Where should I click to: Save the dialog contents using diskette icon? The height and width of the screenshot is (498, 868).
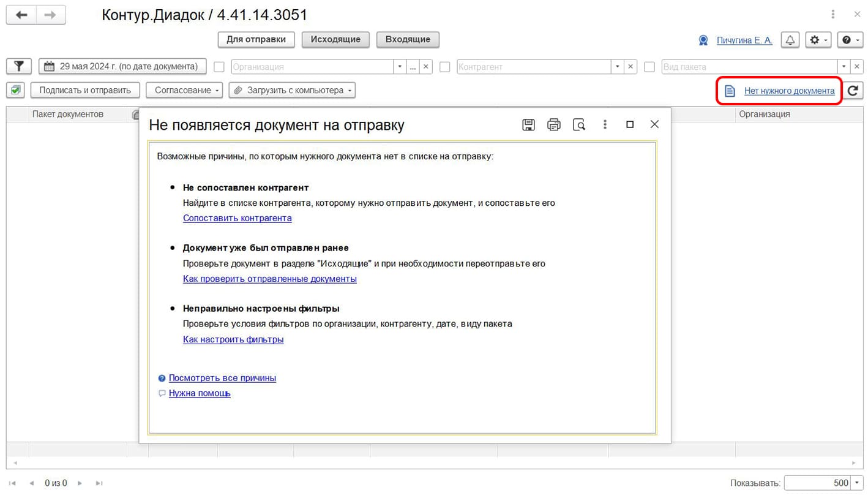[x=528, y=124]
